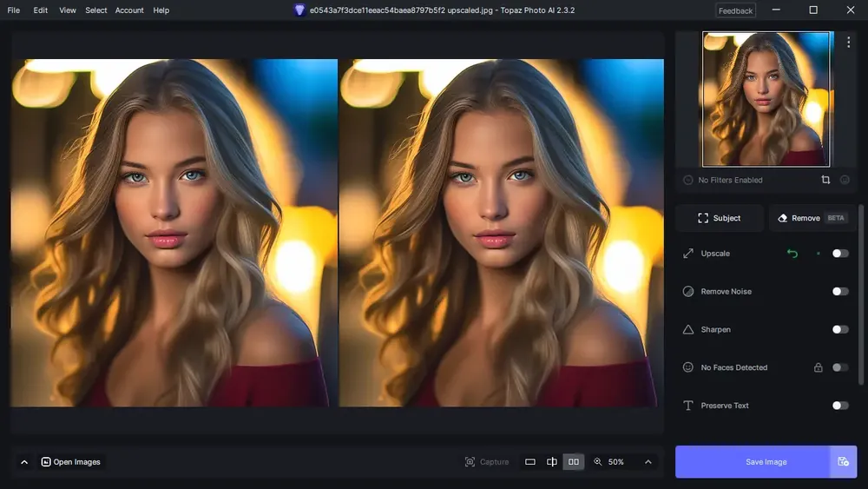Click the save options icon beside Save Image
Screen dimensions: 868x489
[843, 462]
